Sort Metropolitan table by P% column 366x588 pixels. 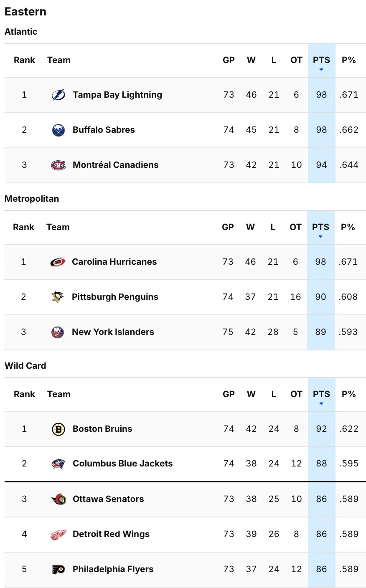[x=348, y=227]
